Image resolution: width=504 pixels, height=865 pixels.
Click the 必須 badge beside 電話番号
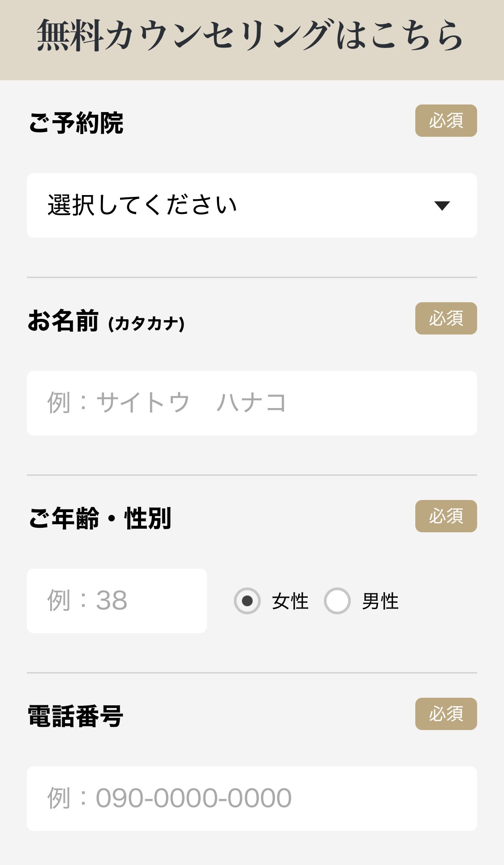[446, 714]
